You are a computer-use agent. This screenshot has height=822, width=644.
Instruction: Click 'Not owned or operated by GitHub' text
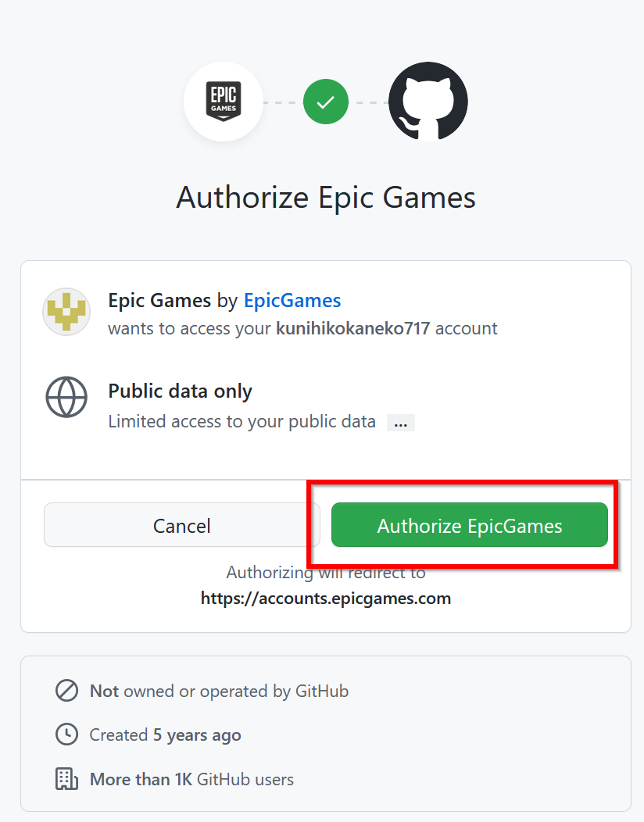coord(219,691)
